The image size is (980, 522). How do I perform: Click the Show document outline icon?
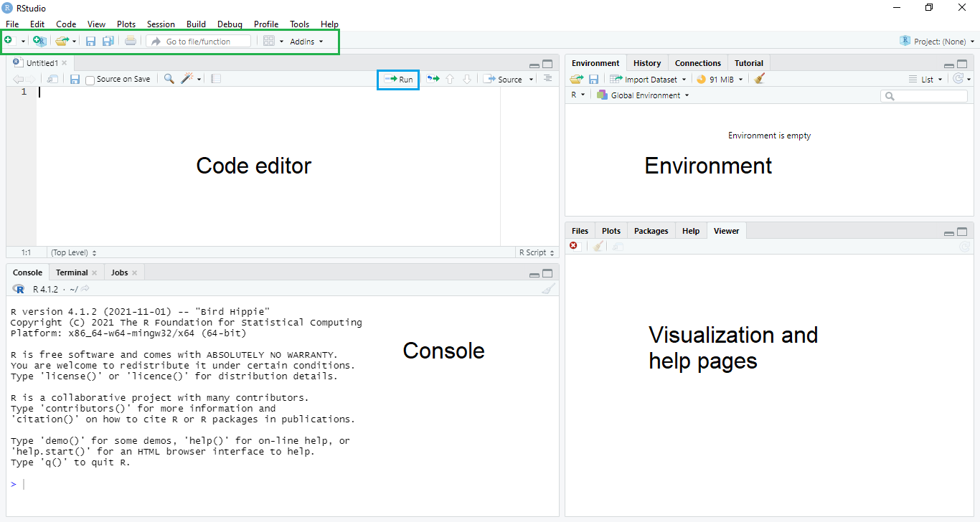pyautogui.click(x=547, y=78)
